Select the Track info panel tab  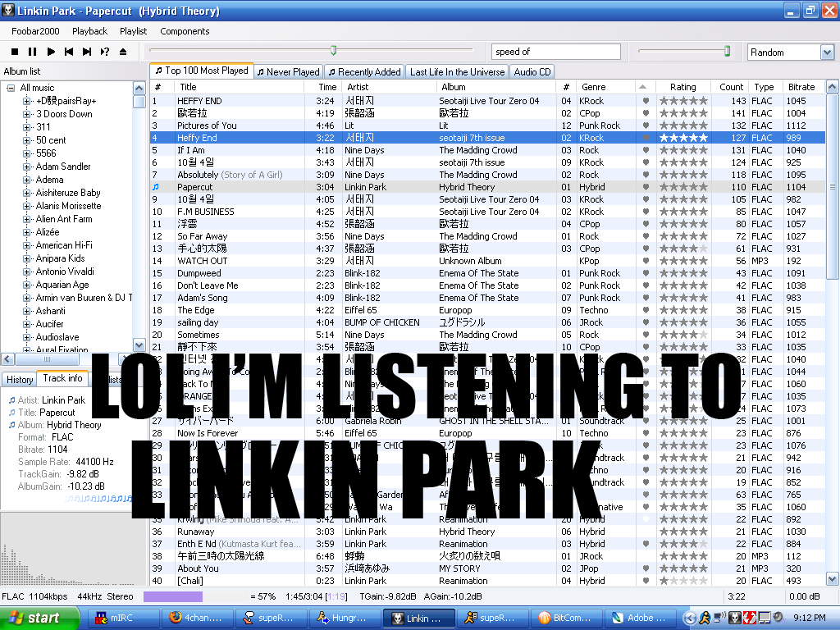(62, 378)
